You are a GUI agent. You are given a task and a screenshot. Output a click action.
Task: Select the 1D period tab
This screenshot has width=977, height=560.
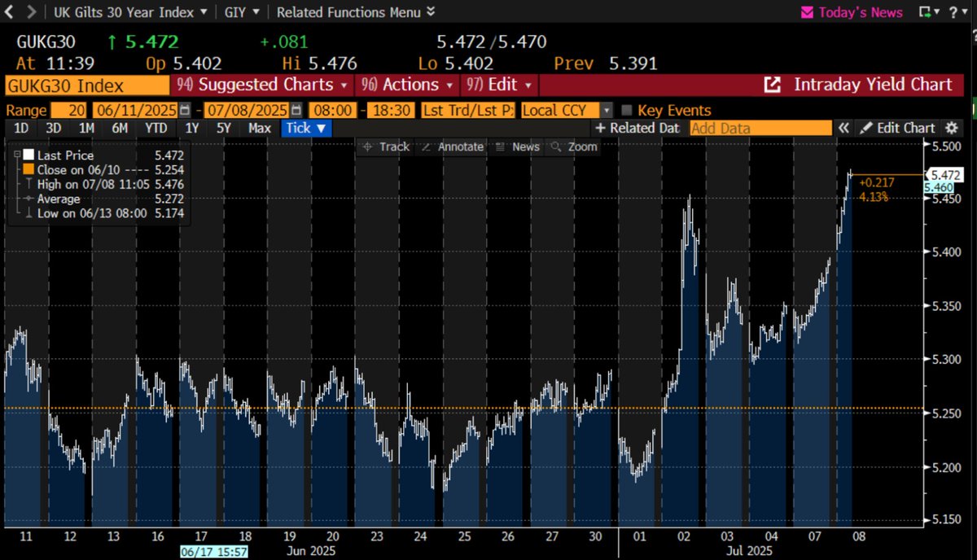tap(22, 128)
